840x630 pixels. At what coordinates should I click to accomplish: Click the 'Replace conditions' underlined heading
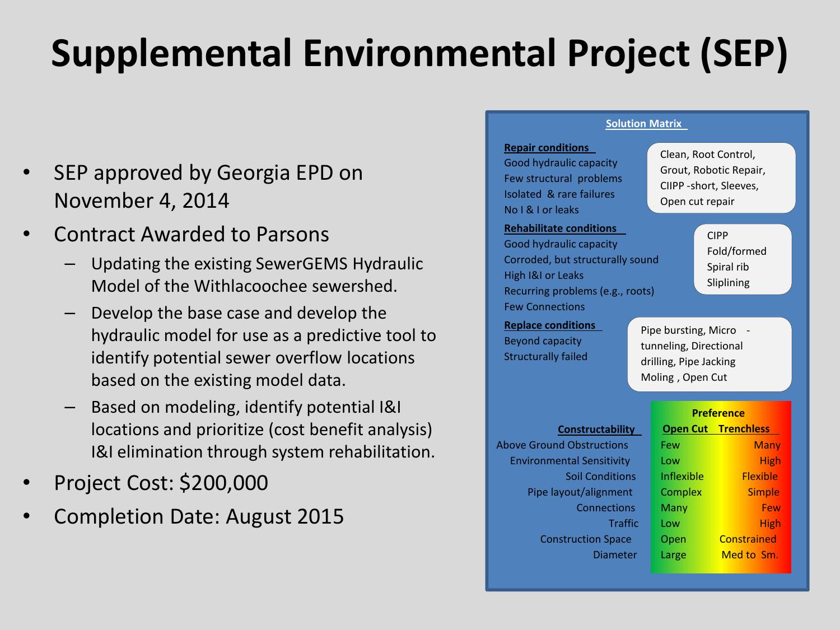(550, 325)
